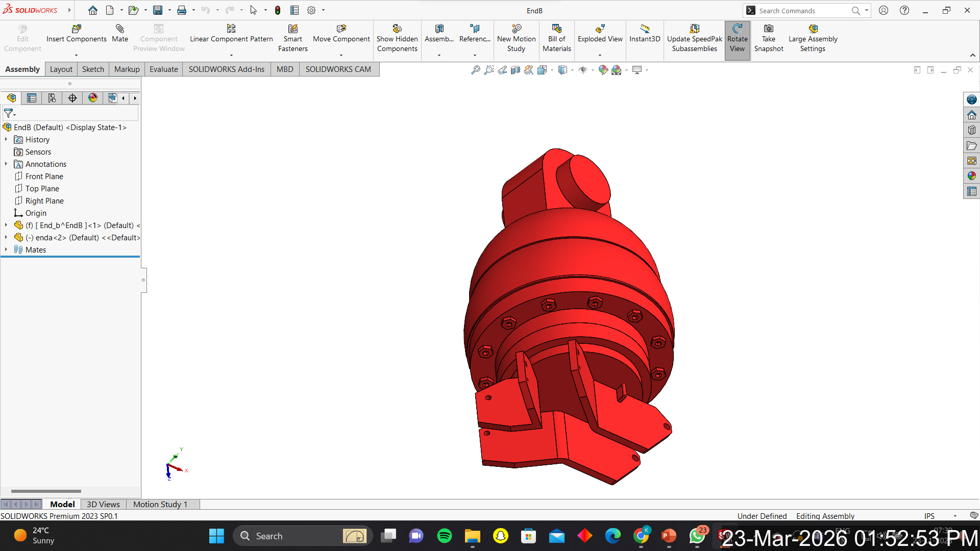The image size is (980, 551).
Task: Switch to the Evaluate tab
Action: click(x=163, y=69)
